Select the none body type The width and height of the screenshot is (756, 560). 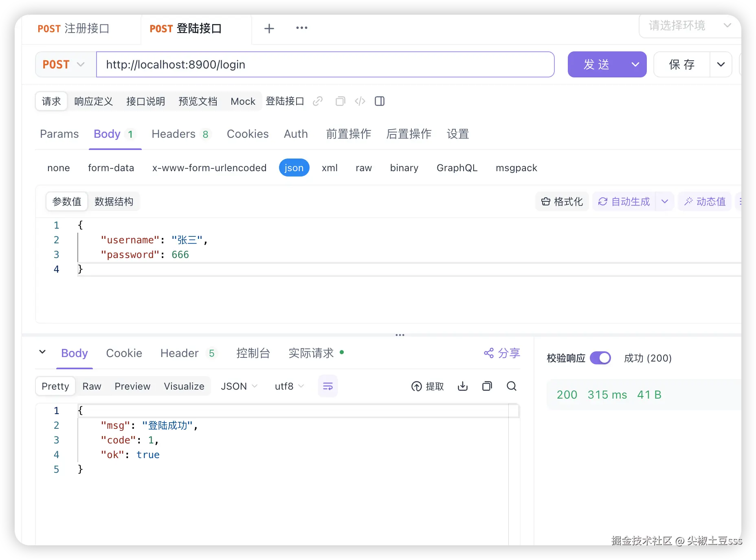(x=59, y=168)
